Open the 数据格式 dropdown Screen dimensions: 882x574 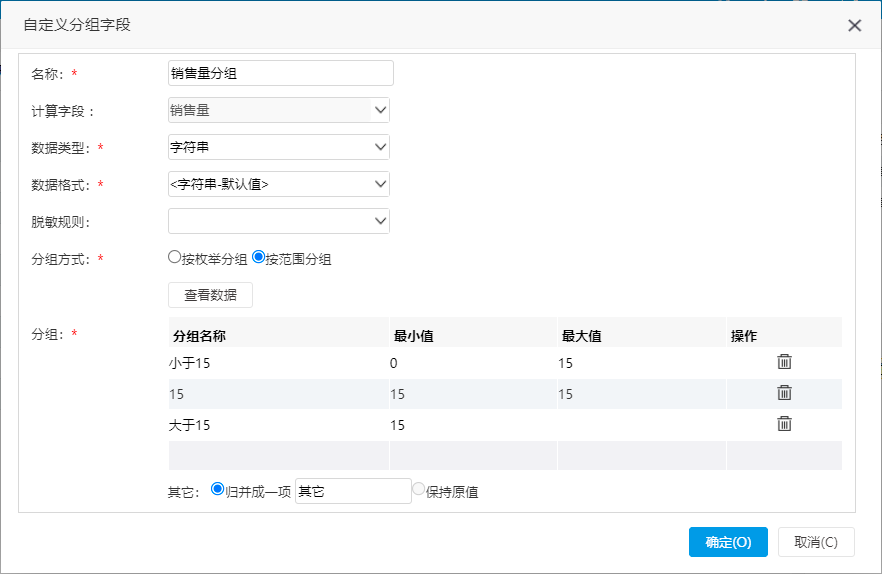279,184
